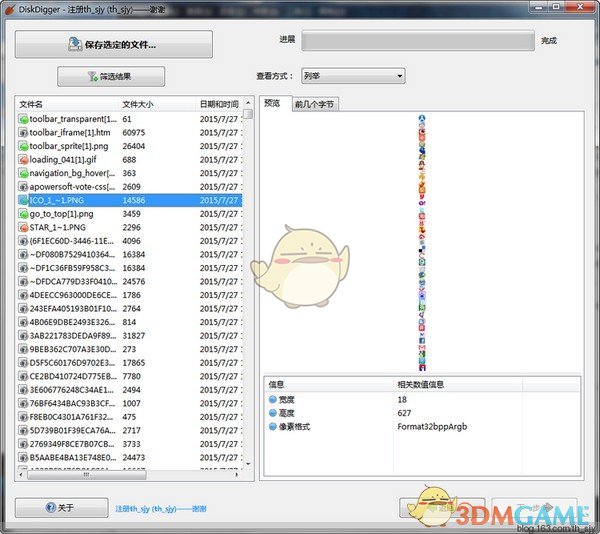Select the loading_041[1].gif file icon

(x=23, y=160)
